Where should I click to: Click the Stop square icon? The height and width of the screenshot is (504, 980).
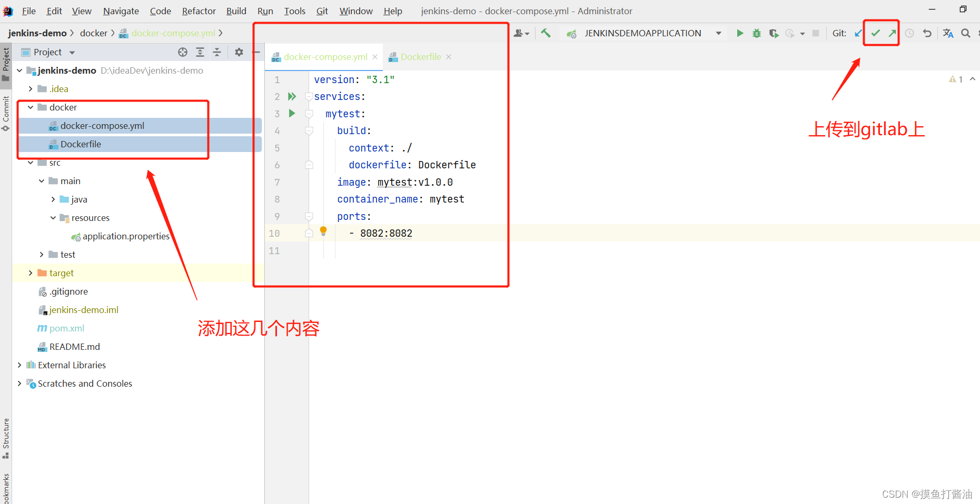816,33
